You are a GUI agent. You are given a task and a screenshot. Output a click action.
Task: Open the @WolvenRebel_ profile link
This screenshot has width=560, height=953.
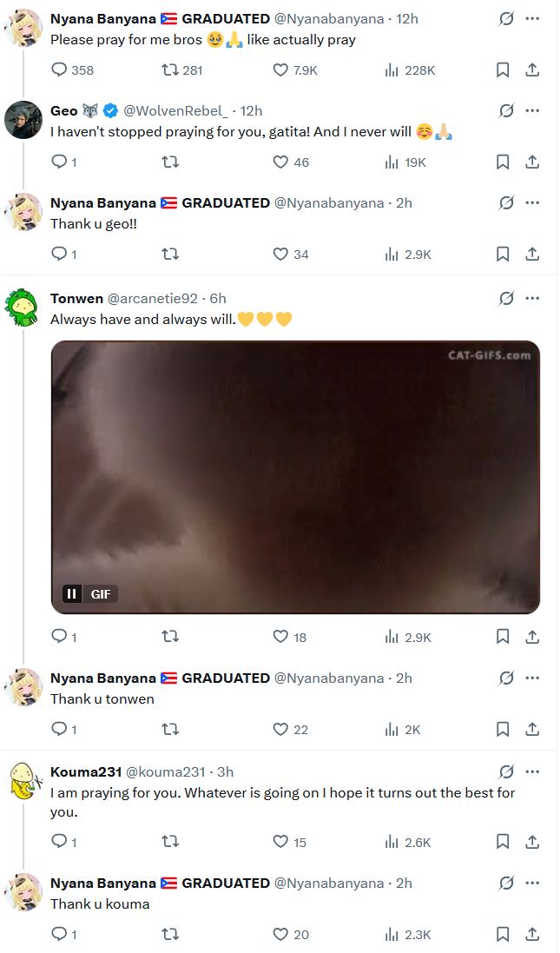click(176, 110)
